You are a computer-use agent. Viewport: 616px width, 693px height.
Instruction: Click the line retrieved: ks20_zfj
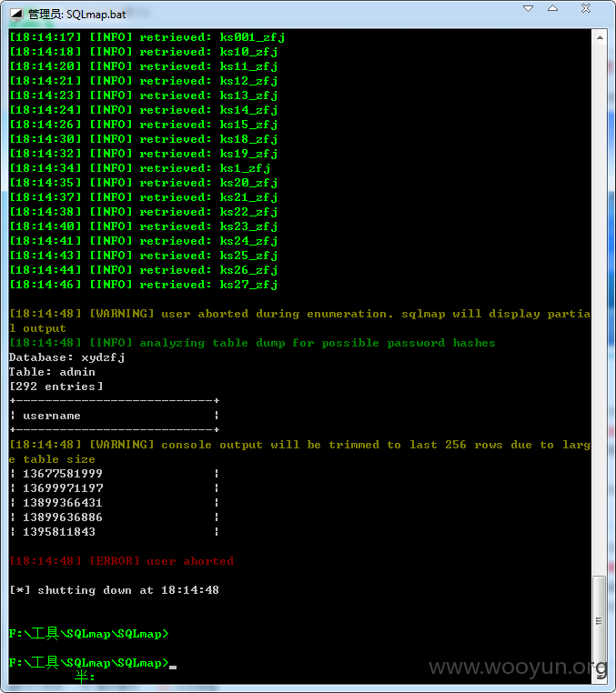[143, 183]
